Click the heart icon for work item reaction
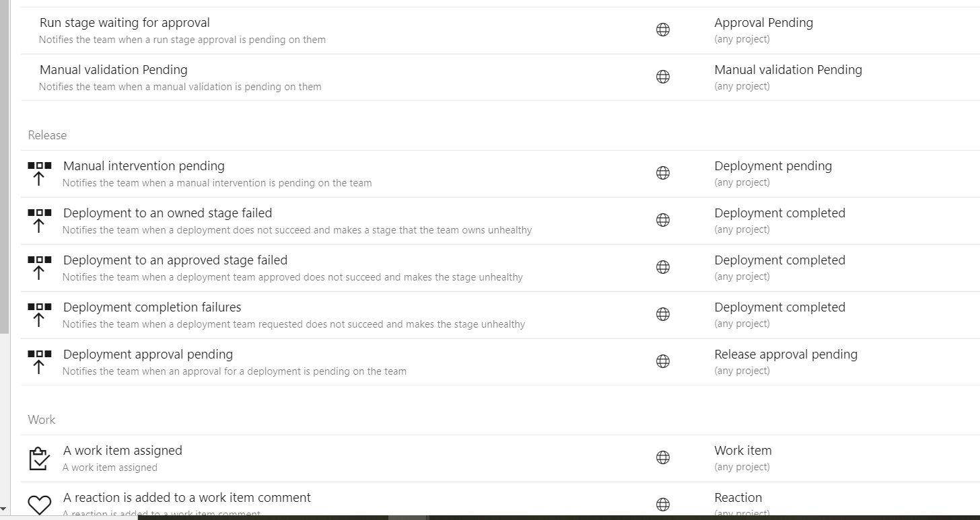 click(x=40, y=505)
